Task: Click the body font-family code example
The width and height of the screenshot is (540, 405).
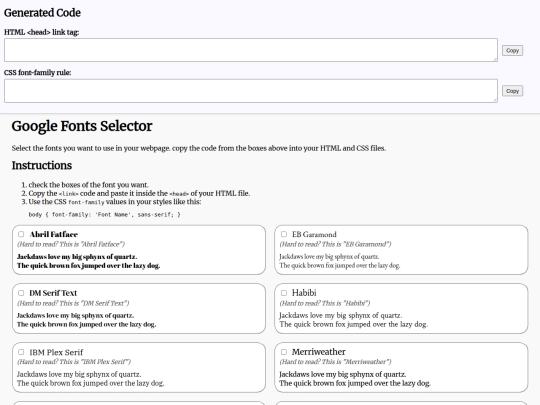Action: [x=104, y=215]
